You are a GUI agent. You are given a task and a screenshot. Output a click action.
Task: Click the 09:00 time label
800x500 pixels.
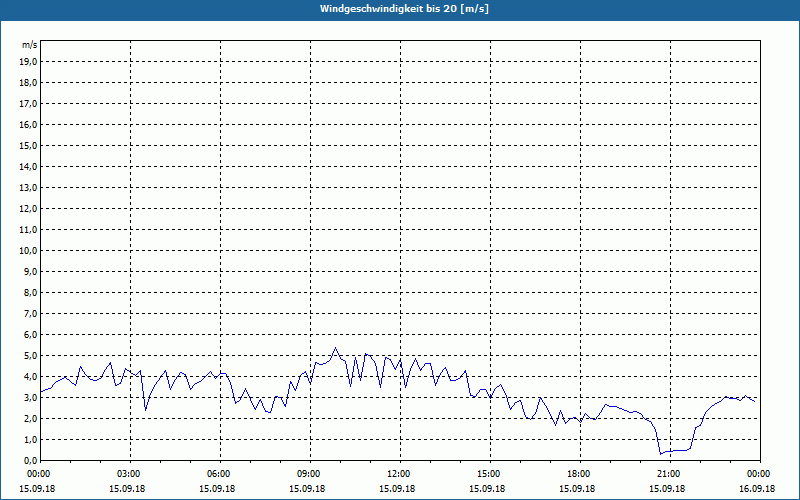(310, 474)
